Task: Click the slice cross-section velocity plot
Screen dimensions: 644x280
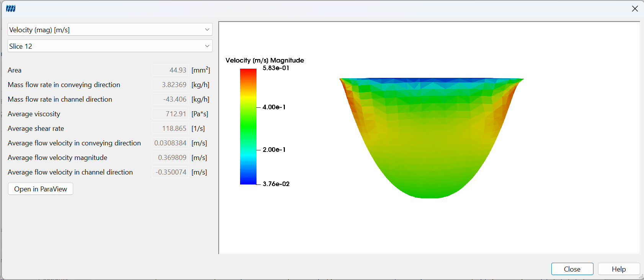Action: pos(431,138)
